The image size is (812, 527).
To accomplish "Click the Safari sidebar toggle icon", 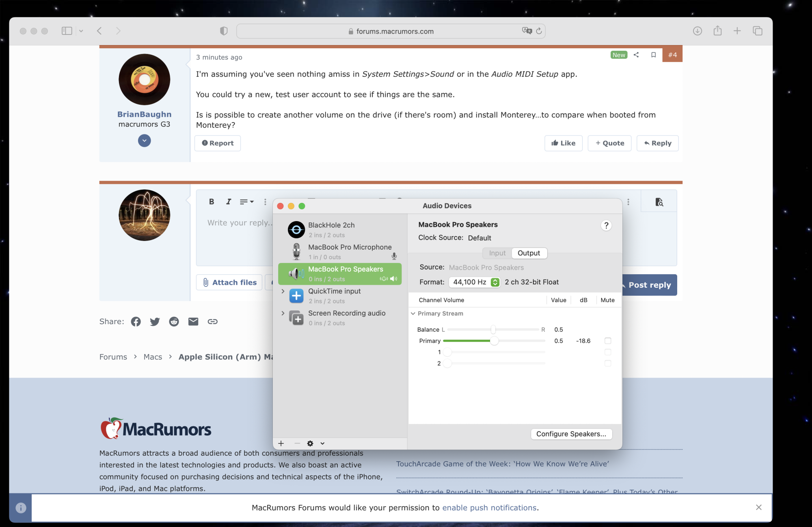I will click(x=67, y=31).
